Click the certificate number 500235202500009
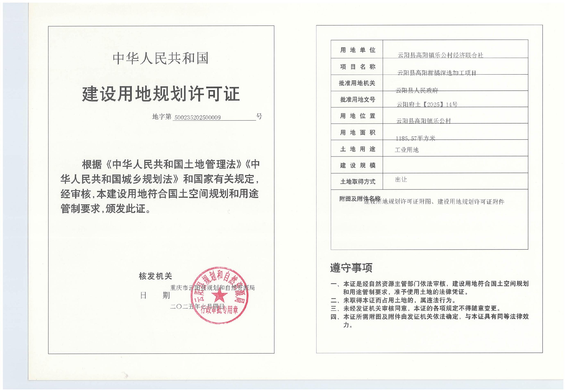The image size is (566, 392). (197, 117)
